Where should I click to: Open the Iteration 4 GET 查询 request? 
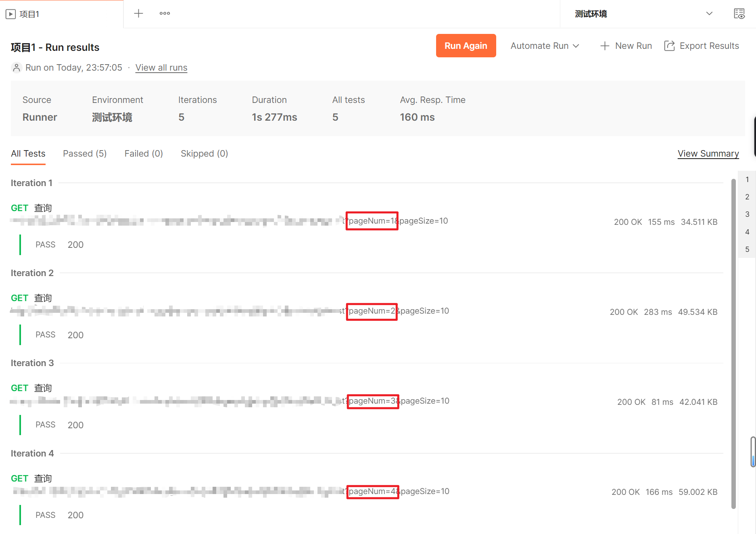pyautogui.click(x=31, y=478)
